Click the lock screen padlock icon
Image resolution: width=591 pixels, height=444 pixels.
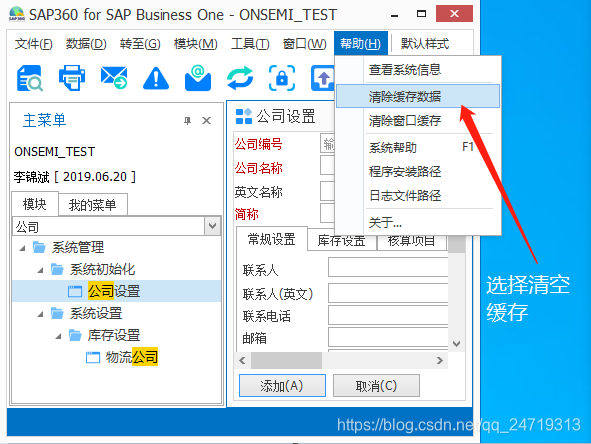tap(282, 78)
